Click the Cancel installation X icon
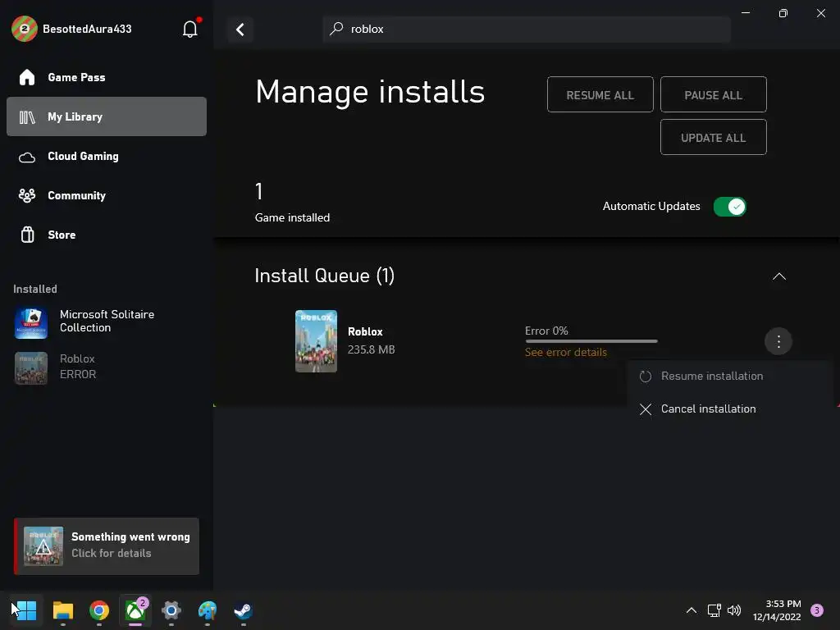This screenshot has height=630, width=840. coord(646,409)
